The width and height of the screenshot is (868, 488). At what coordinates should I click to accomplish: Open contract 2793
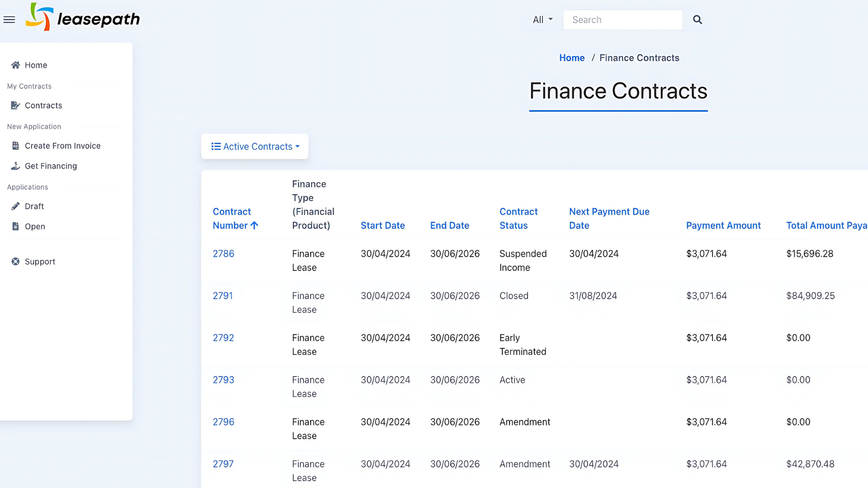[223, 380]
